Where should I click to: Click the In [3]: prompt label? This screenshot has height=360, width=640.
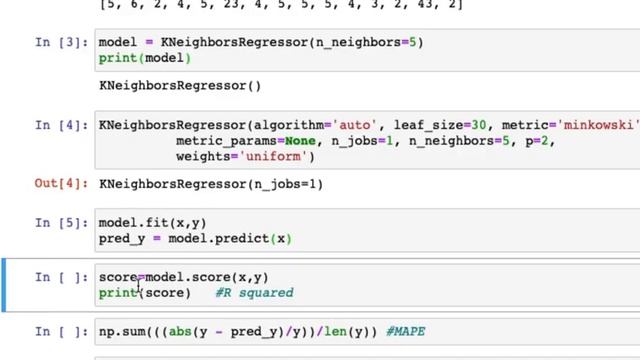tap(62, 42)
